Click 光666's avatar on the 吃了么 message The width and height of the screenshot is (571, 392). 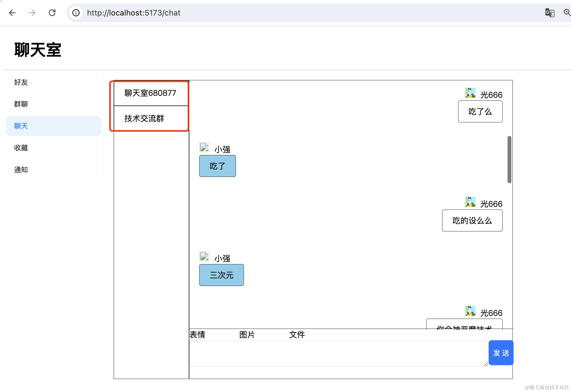coord(470,93)
